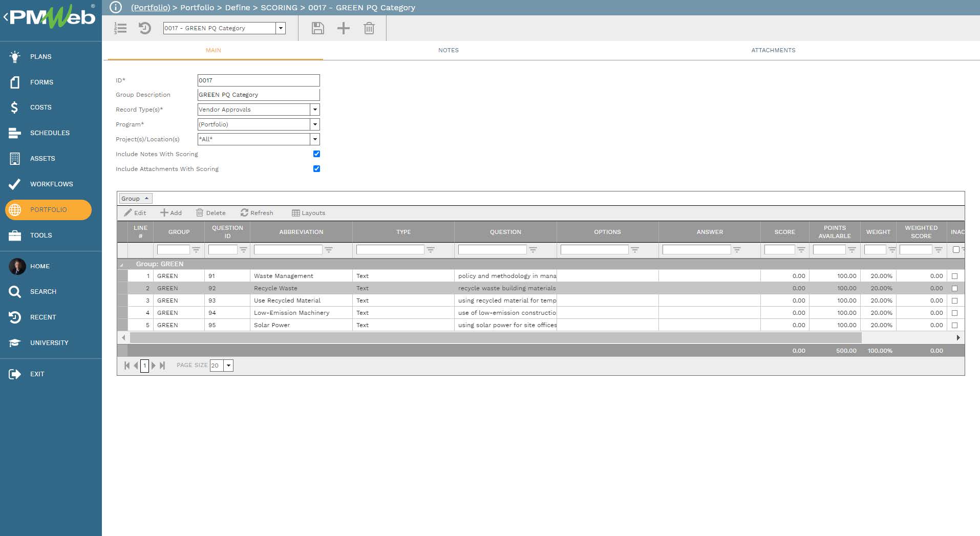Open the (Portfolio) breadcrumb link
The height and width of the screenshot is (536, 980).
pos(151,7)
